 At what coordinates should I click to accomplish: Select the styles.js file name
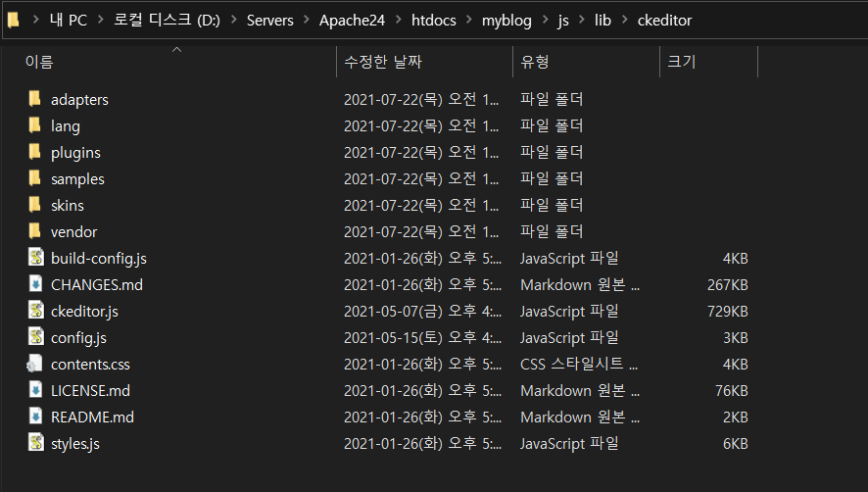(75, 443)
